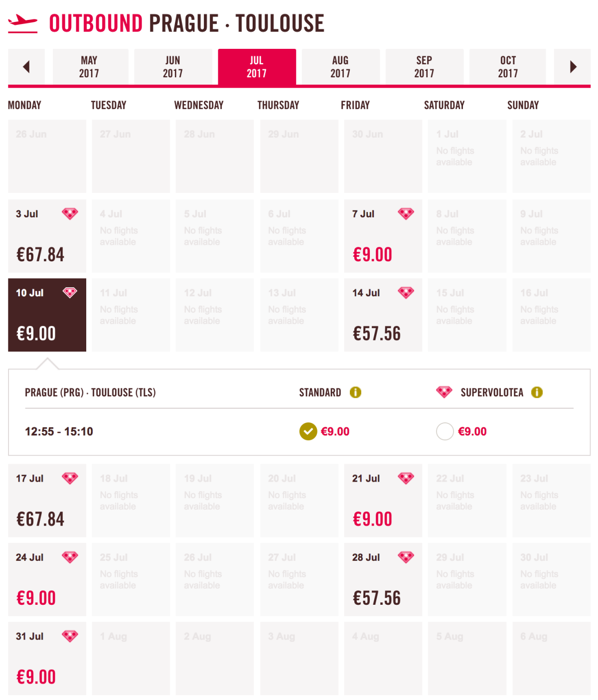Switch to the AUG 2017 tab

tap(340, 67)
